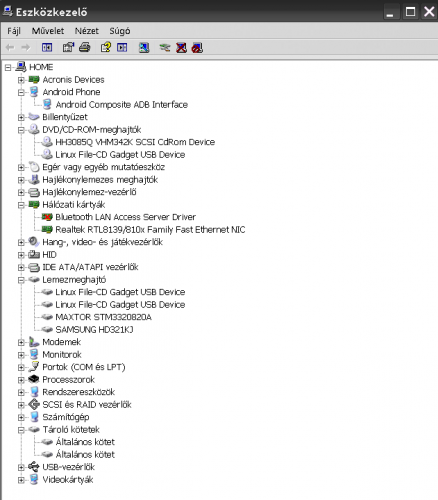
Task: Open the Súgó menu
Action: (x=120, y=31)
